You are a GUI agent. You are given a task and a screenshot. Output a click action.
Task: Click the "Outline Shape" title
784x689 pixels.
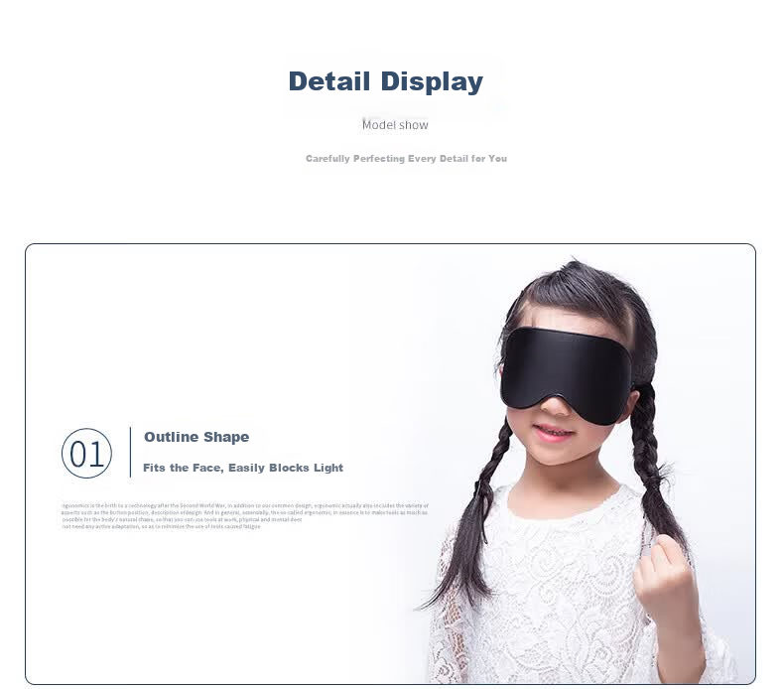point(196,437)
